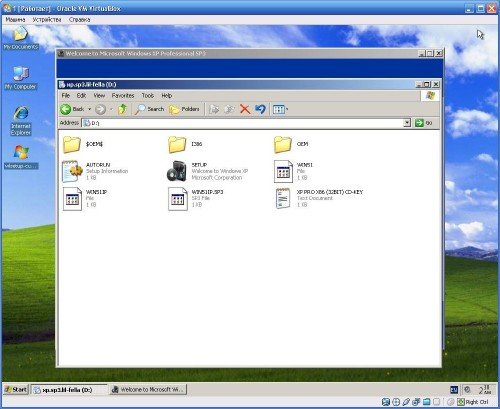Click the Windows flag logo in Explorer
The height and width of the screenshot is (409, 500).
click(430, 96)
